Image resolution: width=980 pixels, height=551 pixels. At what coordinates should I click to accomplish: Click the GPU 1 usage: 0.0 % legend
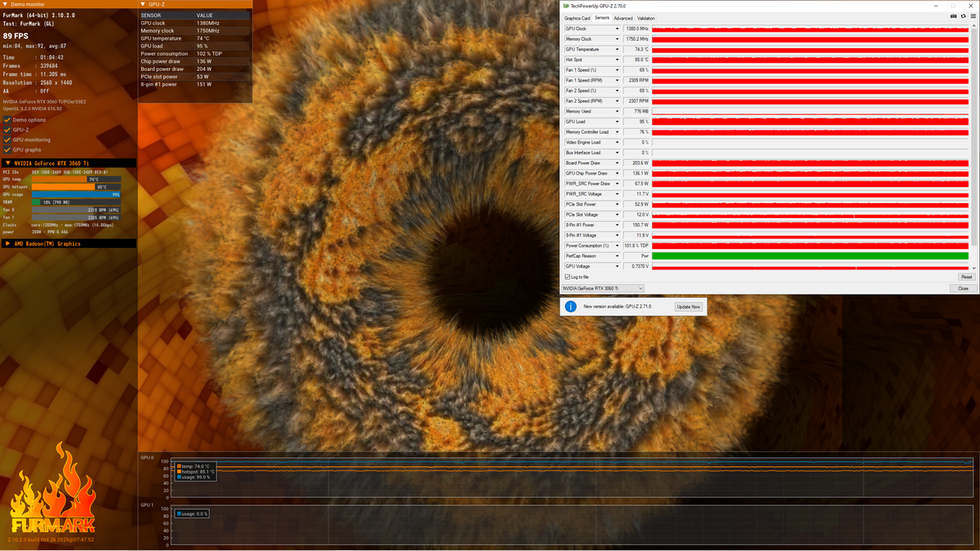(x=192, y=513)
